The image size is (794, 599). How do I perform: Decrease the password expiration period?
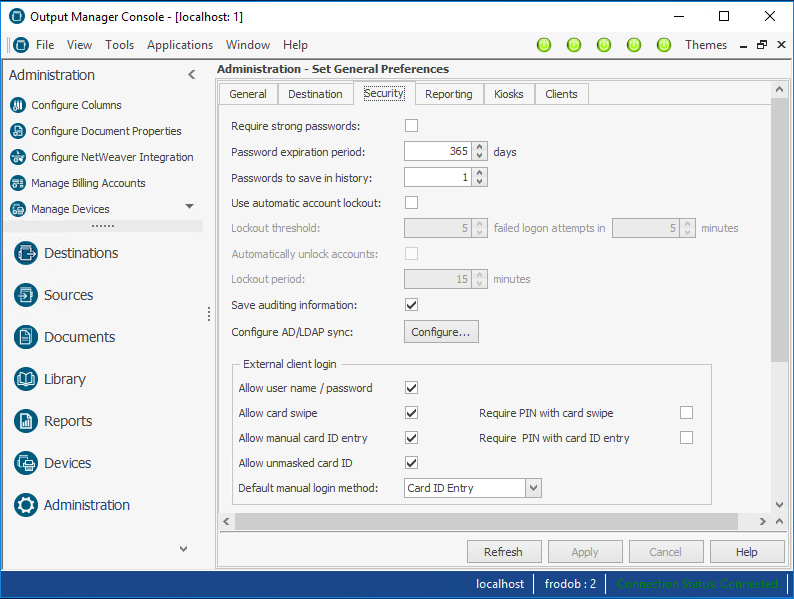click(x=479, y=155)
